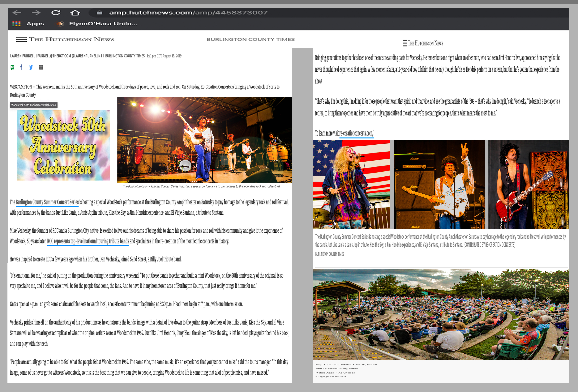Click the padlock site security icon
Viewport: 578px width, 392px height.
[100, 12]
